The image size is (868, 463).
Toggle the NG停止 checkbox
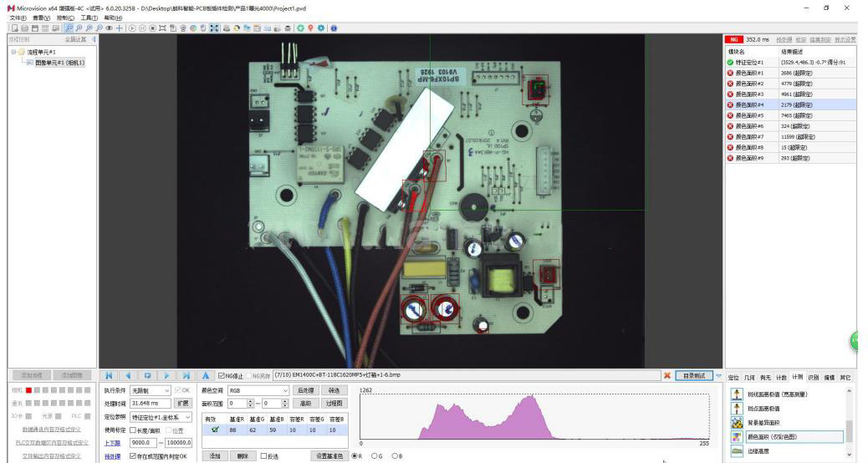[222, 375]
